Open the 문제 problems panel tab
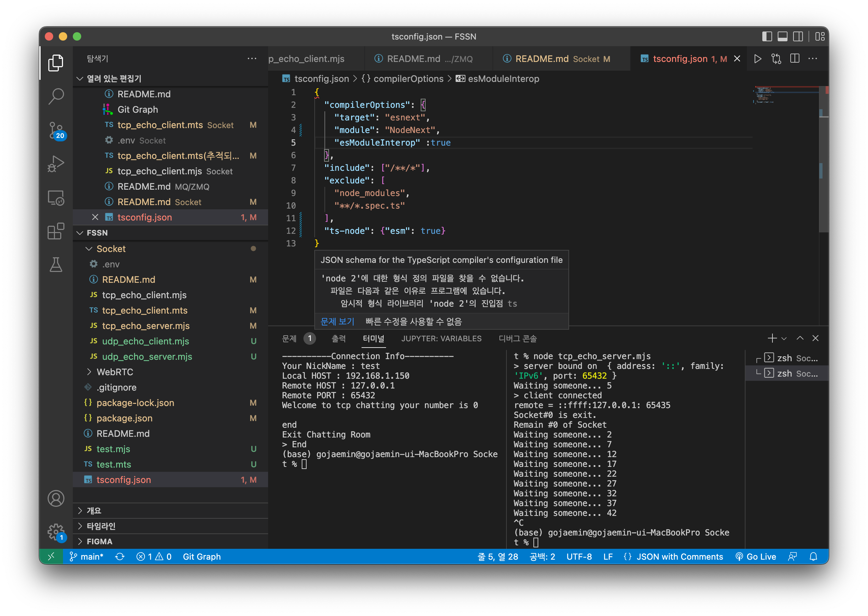868x616 pixels. (289, 338)
